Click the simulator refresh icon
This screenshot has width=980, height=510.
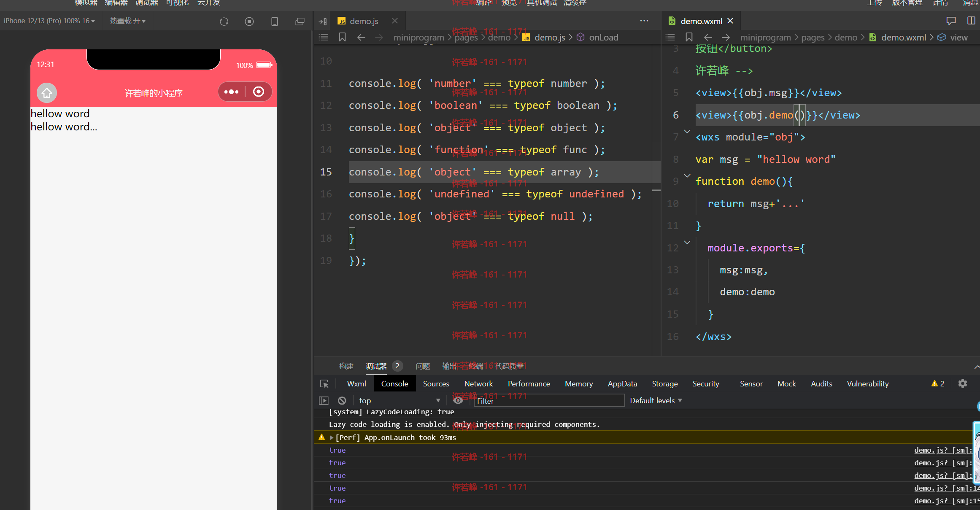(224, 21)
